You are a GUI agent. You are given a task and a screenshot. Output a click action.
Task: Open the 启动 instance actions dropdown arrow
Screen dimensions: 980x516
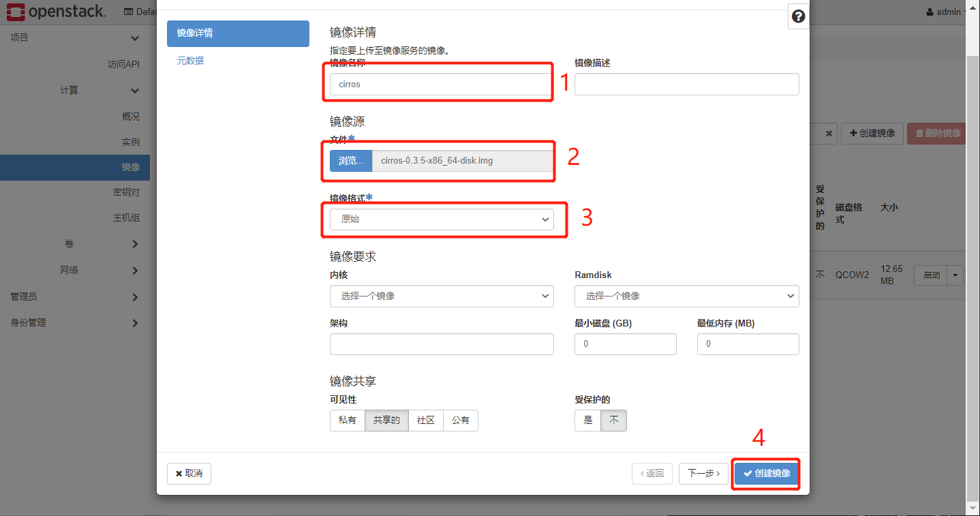click(954, 275)
